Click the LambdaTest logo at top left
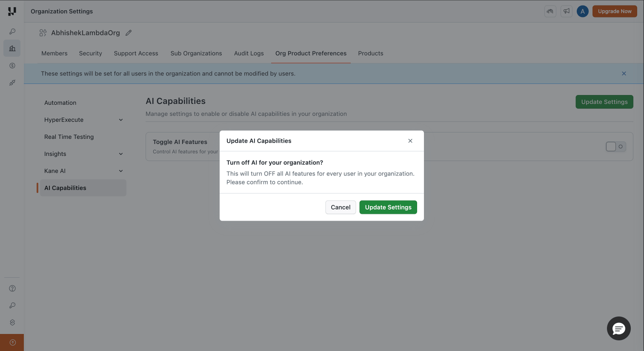Viewport: 644px width, 351px height. coord(11,12)
